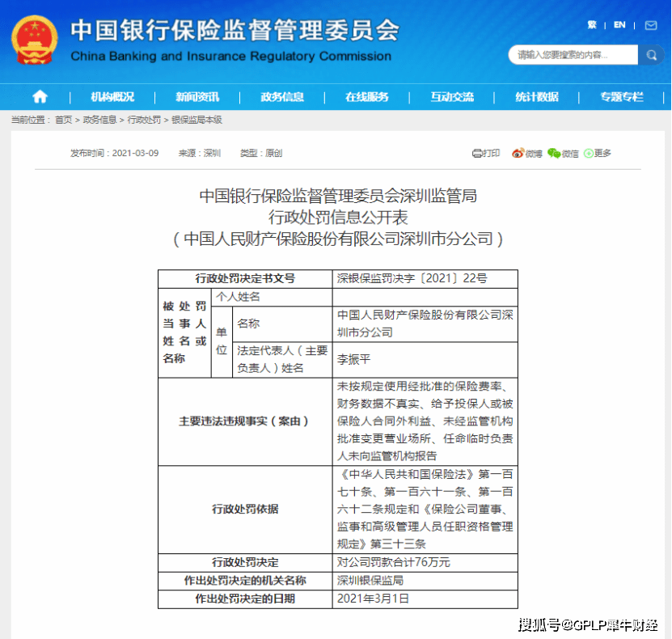Open the 专题专栏 section
The width and height of the screenshot is (672, 639).
point(620,96)
